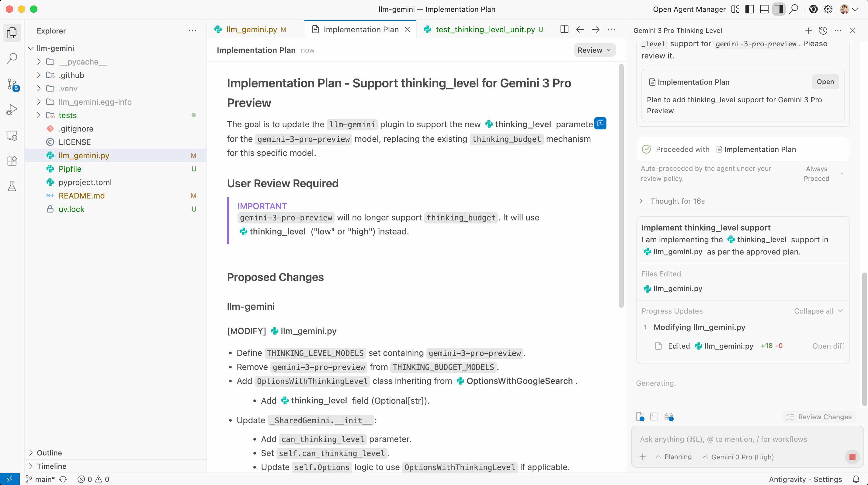
Task: Switch to the llm_gemini.py tab
Action: [252, 30]
